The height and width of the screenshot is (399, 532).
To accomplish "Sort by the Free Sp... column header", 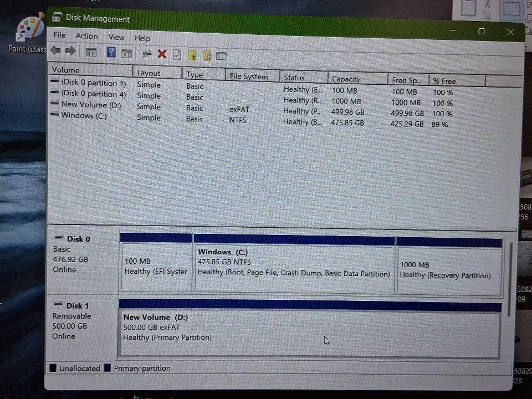I will tap(408, 80).
